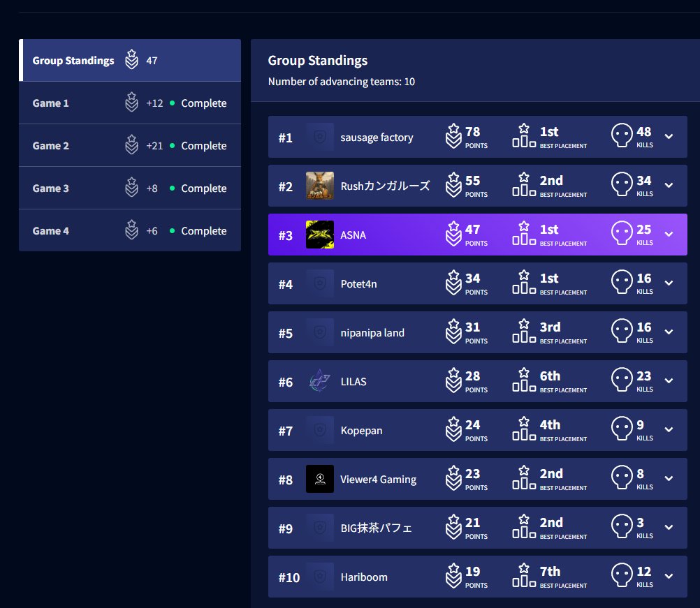Select the Game 4 tab
This screenshot has width=700, height=608.
130,230
